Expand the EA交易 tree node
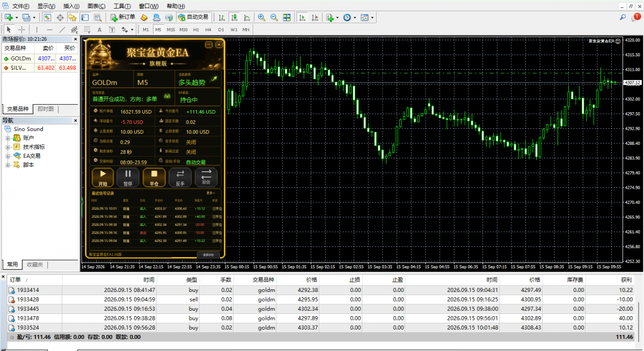644x351 pixels. 8,156
